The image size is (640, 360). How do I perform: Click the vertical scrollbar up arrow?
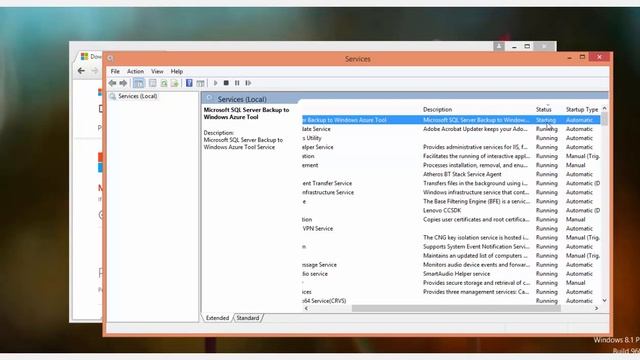pyautogui.click(x=604, y=109)
